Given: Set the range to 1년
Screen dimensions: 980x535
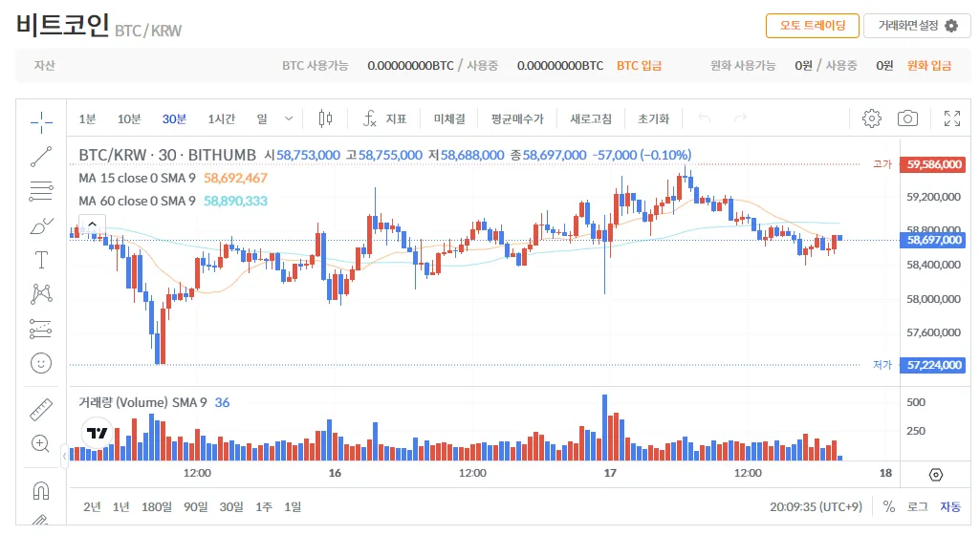Looking at the screenshot, I should click(121, 507).
